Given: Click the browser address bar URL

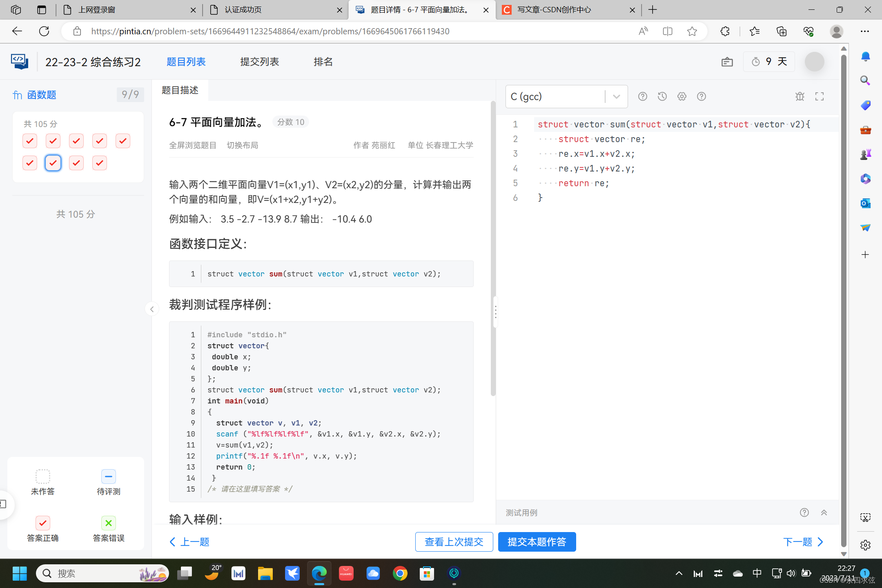Looking at the screenshot, I should click(270, 31).
